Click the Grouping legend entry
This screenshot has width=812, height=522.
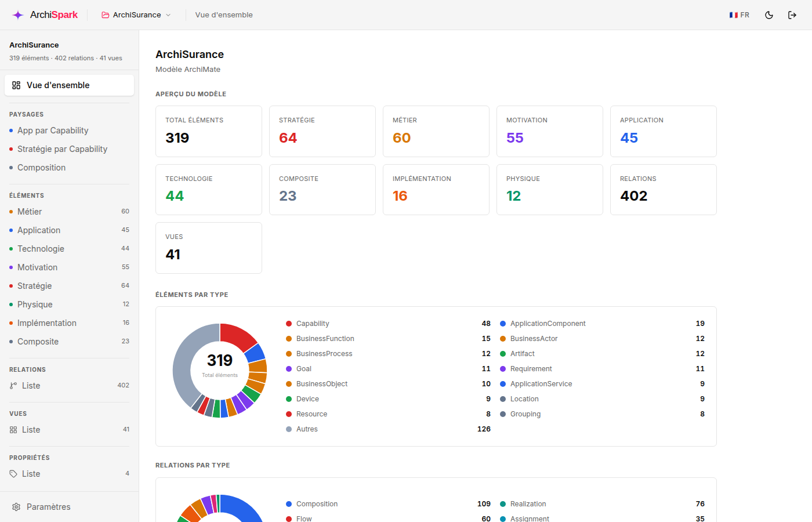pyautogui.click(x=602, y=414)
